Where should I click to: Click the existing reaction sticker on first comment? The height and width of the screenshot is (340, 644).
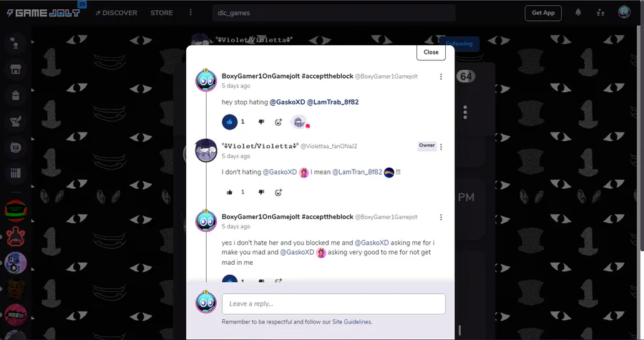tap(299, 122)
